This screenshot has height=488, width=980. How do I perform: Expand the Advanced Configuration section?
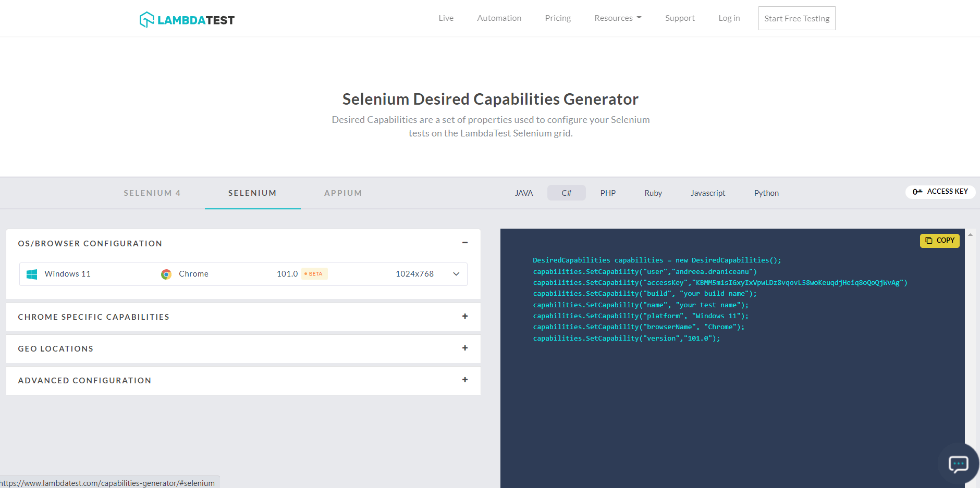pos(464,380)
